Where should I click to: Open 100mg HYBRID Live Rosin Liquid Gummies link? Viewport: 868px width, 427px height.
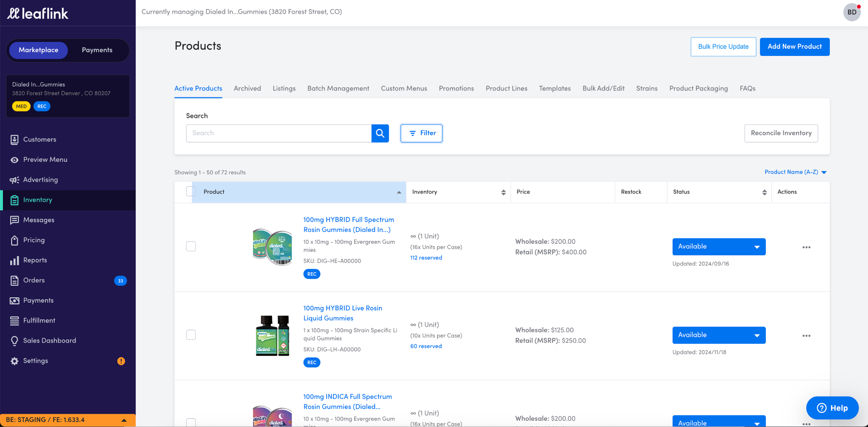coord(343,313)
